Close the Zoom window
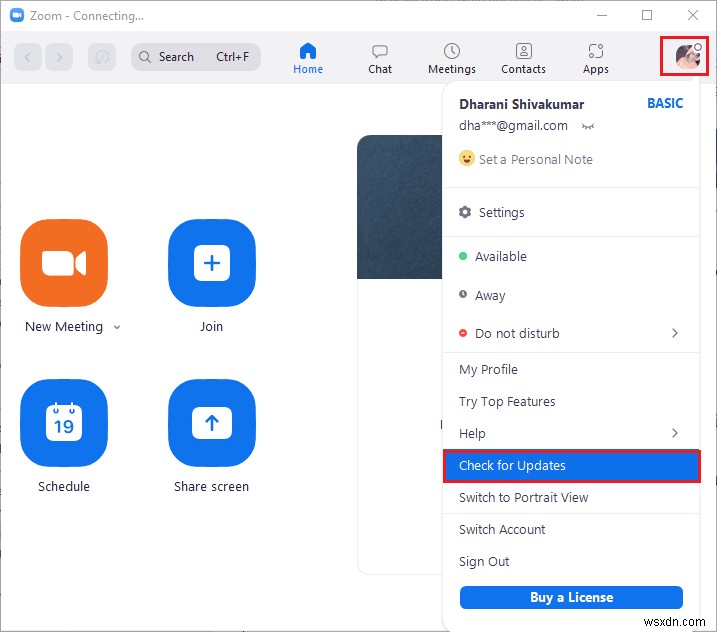 (692, 16)
